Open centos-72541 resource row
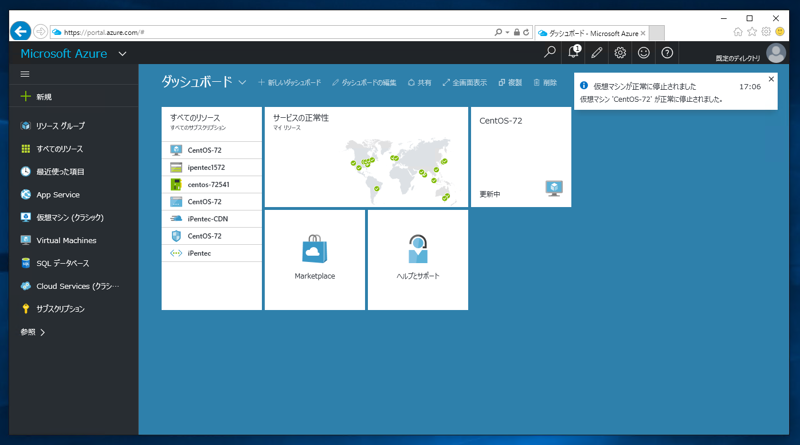 (x=212, y=185)
